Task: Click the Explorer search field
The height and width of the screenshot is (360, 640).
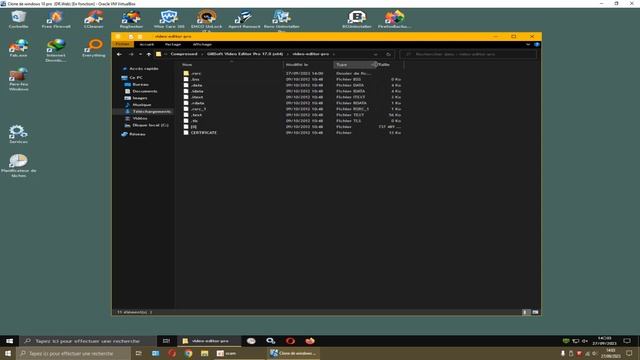Action: point(468,54)
